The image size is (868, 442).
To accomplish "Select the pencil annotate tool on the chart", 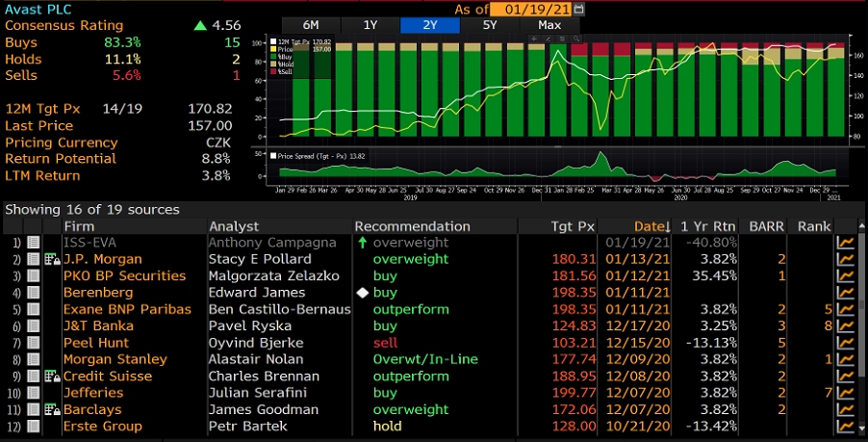I will tap(549, 39).
